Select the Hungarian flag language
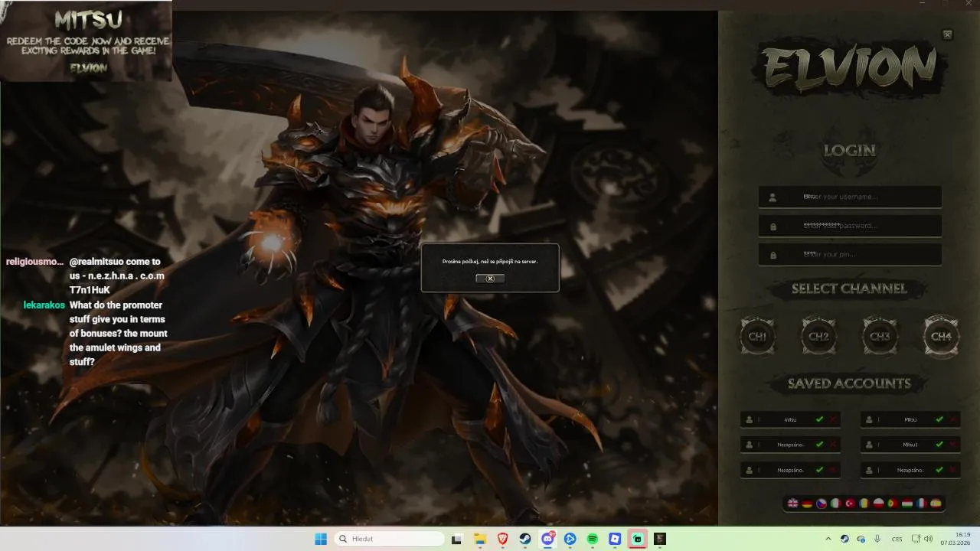 click(907, 504)
